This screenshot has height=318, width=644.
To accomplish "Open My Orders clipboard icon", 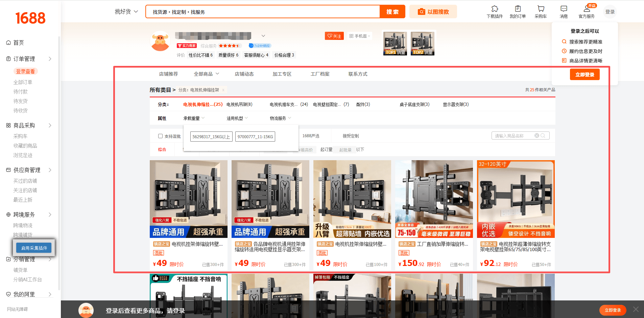I will click(518, 9).
